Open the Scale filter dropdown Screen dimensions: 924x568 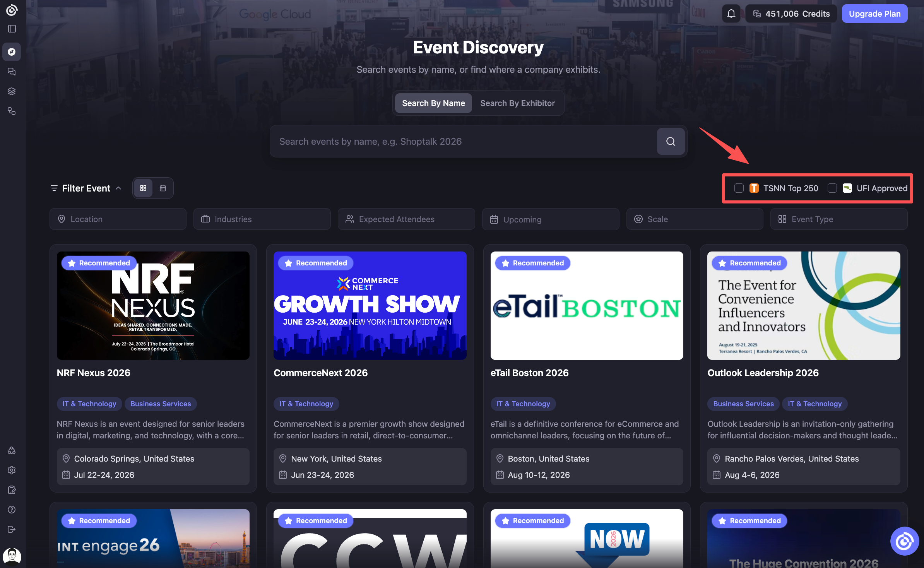click(x=695, y=219)
